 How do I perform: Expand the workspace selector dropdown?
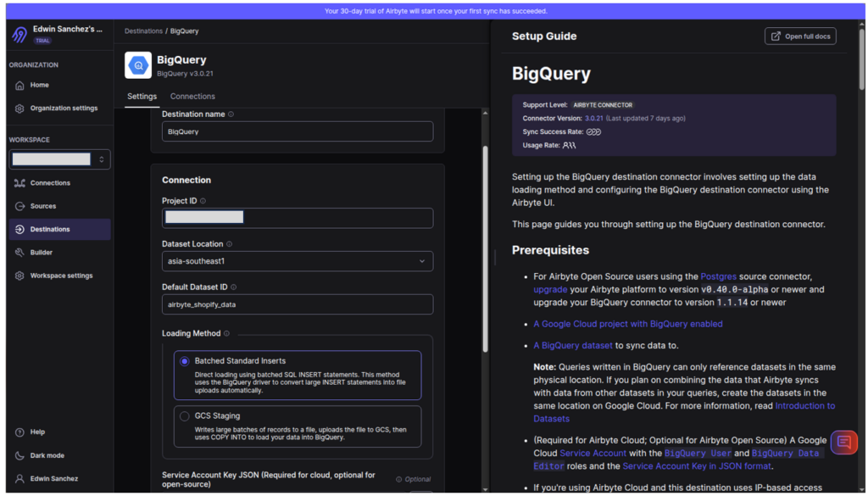tap(60, 159)
